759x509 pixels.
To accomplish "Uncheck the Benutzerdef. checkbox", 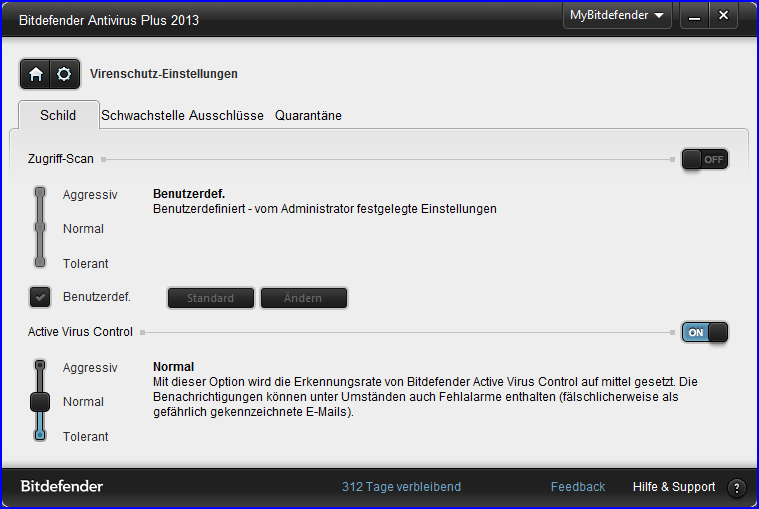I will tap(40, 297).
